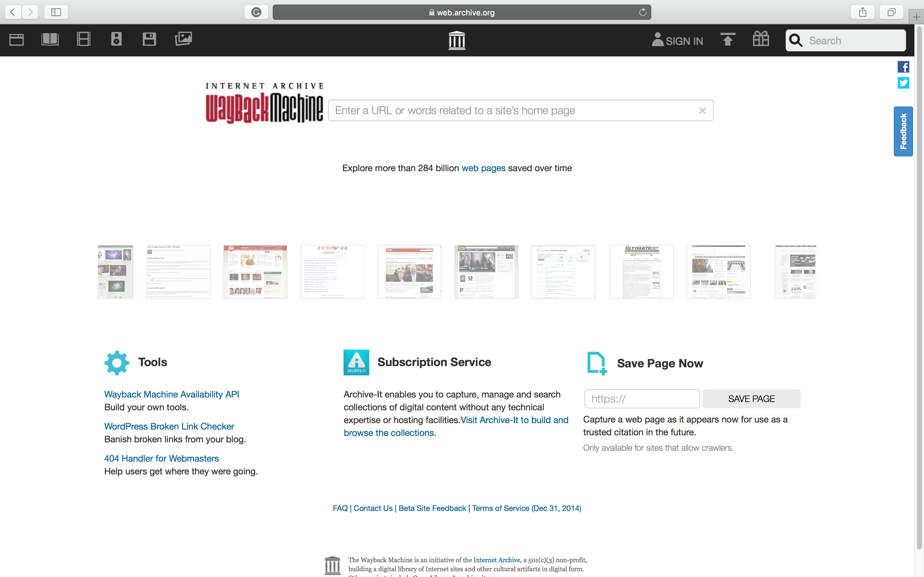Image resolution: width=924 pixels, height=577 pixels.
Task: Open the Texts book icon
Action: pyautogui.click(x=50, y=39)
